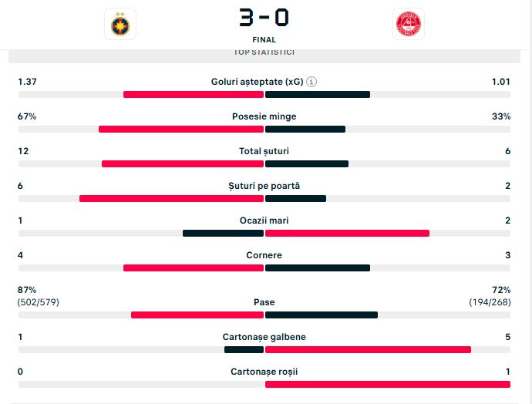Image resolution: width=532 pixels, height=404 pixels.
Task: Click the home passes figure (502/579)
Action: (x=39, y=302)
